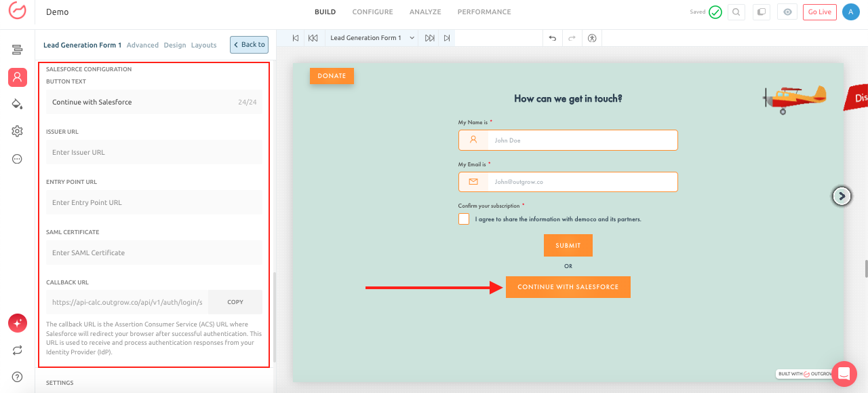The image size is (868, 393).
Task: Open the more options ellipsis icon
Action: point(18,159)
